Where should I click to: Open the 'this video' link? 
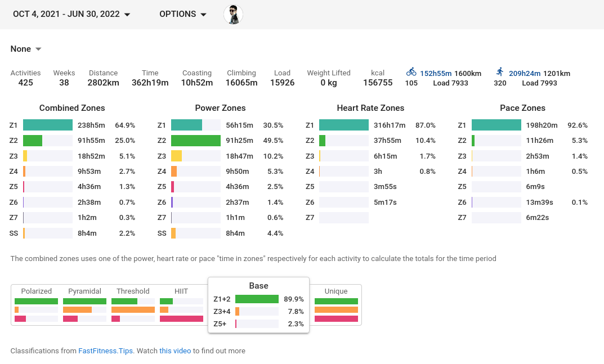pos(175,351)
